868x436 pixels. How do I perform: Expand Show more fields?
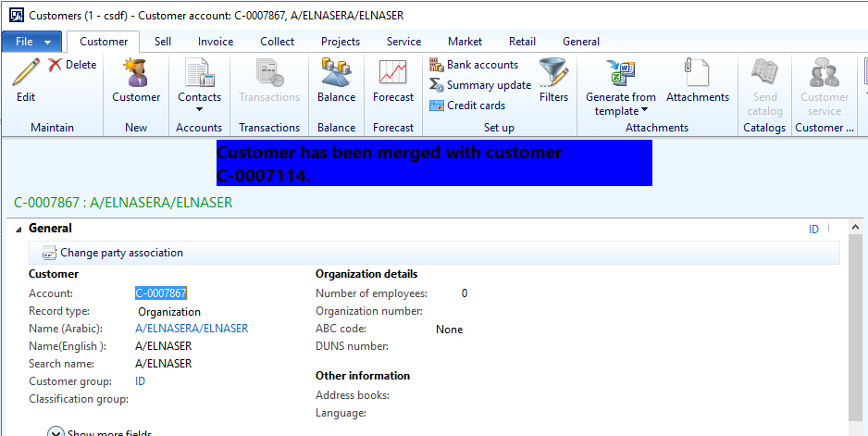tap(56, 432)
